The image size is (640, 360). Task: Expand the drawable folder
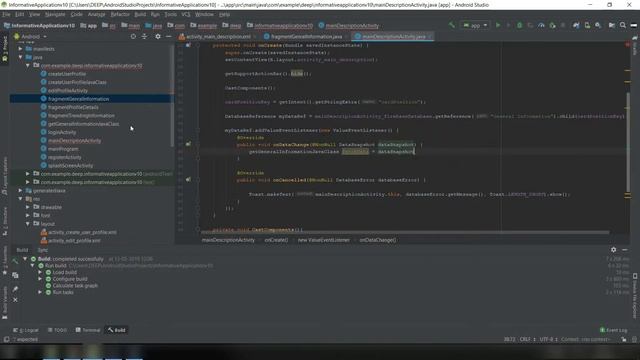tap(28, 207)
